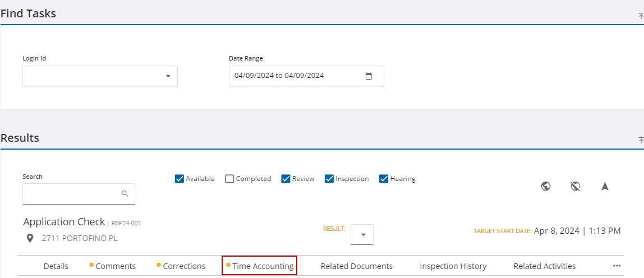Collapse the Find Tasks section
The width and height of the screenshot is (644, 278).
641,16
